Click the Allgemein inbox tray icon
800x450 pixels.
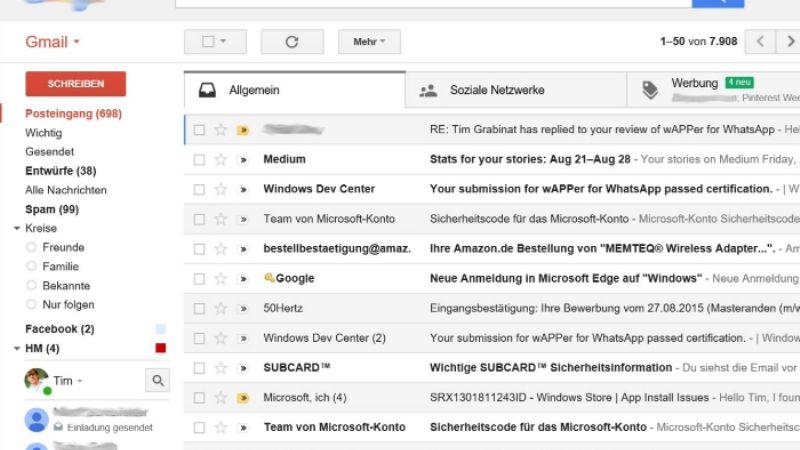pyautogui.click(x=207, y=90)
